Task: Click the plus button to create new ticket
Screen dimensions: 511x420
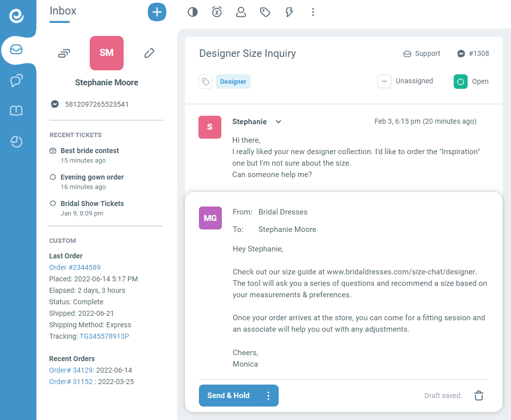Action: [x=157, y=12]
